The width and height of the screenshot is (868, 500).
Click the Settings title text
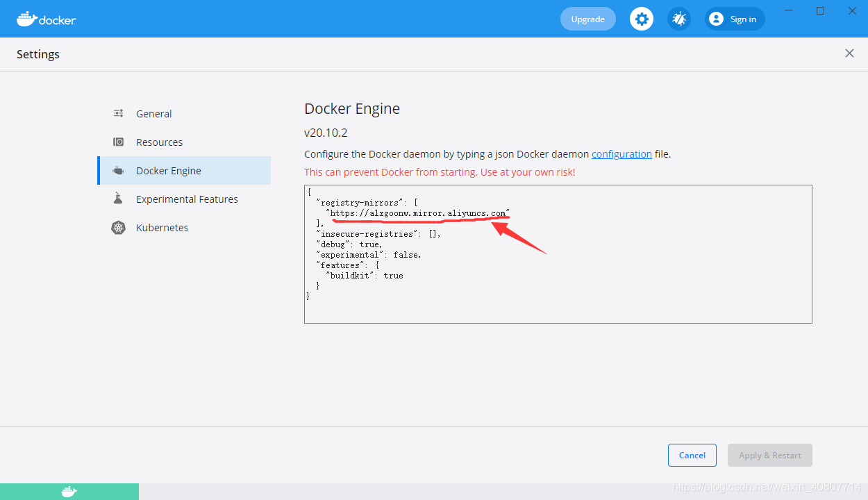coord(38,54)
